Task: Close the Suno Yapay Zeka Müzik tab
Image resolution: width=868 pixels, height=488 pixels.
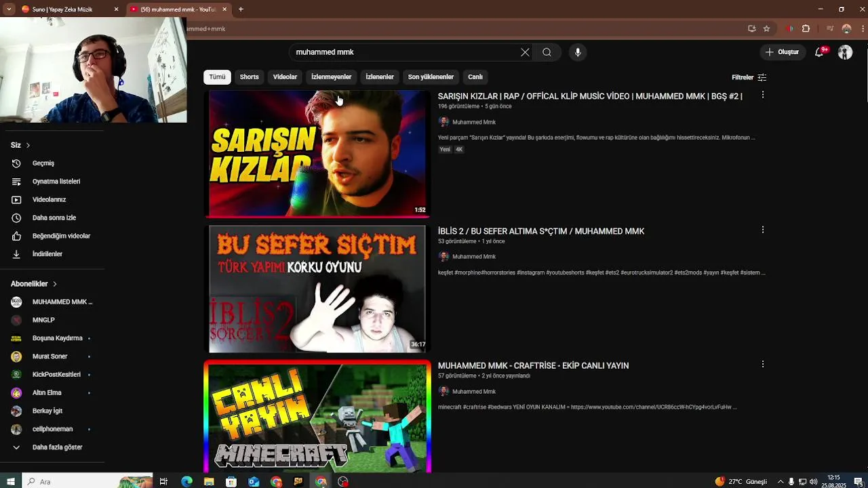Action: click(x=116, y=9)
